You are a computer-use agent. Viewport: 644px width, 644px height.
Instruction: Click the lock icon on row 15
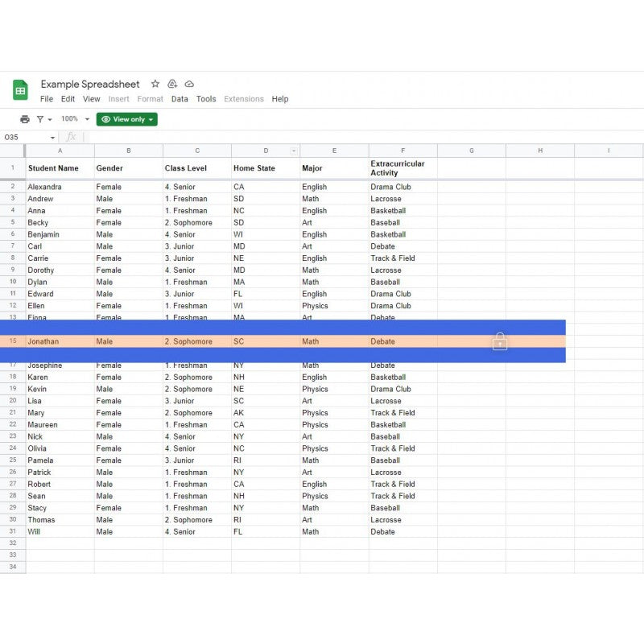pos(500,342)
